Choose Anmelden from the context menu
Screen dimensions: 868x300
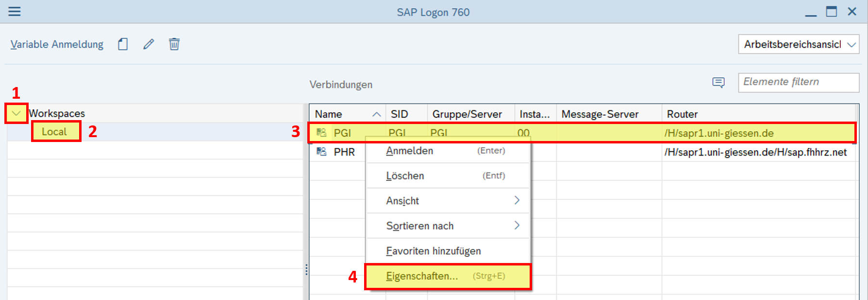point(448,151)
